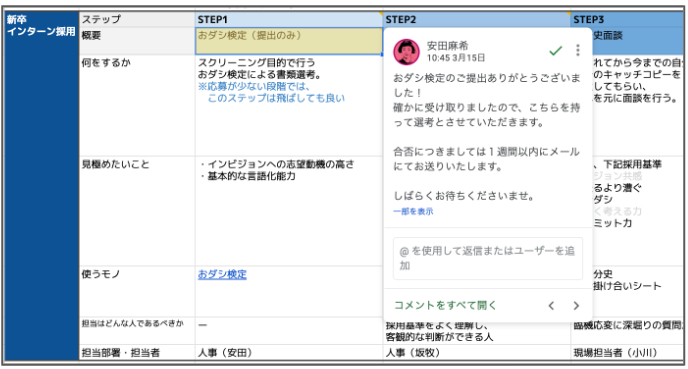Click the 見極めたいこと label cell
Viewport: 688px width, 369px height.
tap(137, 211)
